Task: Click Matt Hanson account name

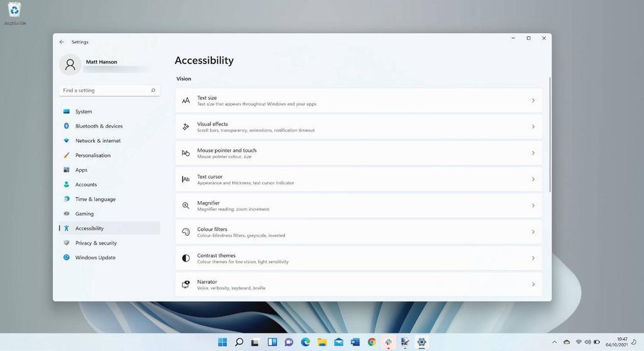Action: (x=101, y=62)
